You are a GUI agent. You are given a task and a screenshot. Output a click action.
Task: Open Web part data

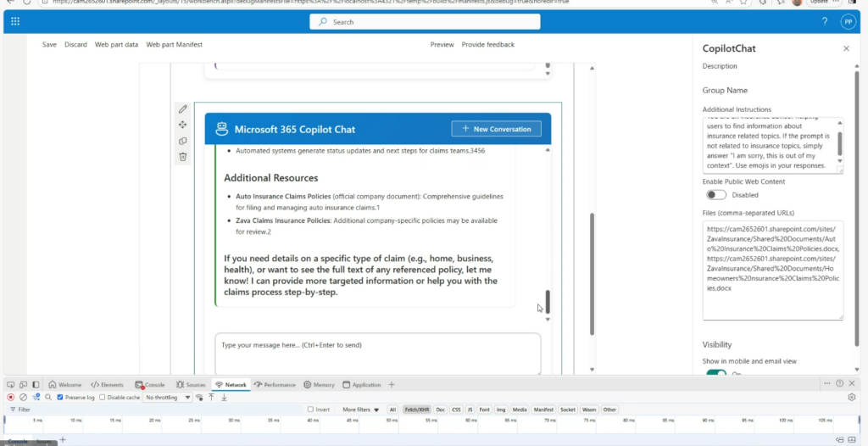[116, 44]
